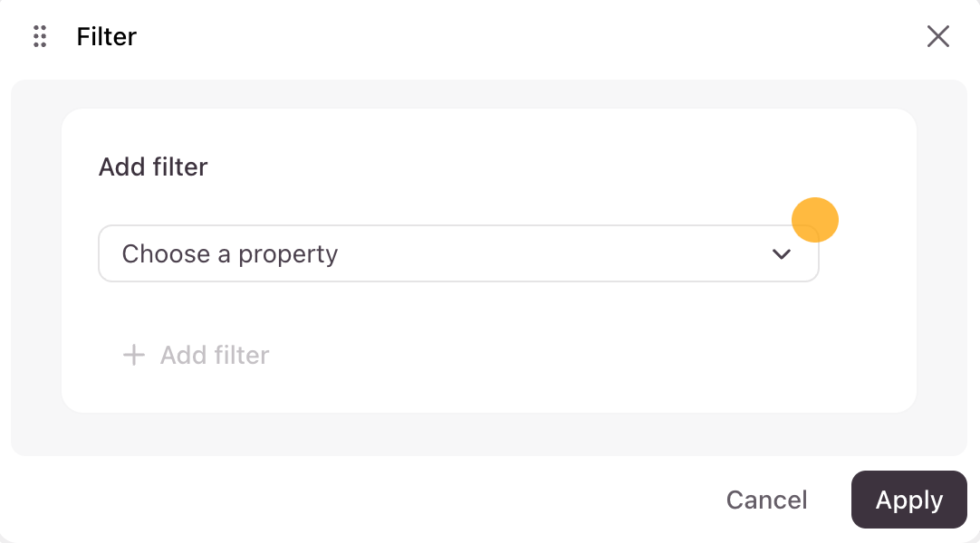The image size is (980, 543).
Task: Click the gray panel background area
Action: [36, 271]
